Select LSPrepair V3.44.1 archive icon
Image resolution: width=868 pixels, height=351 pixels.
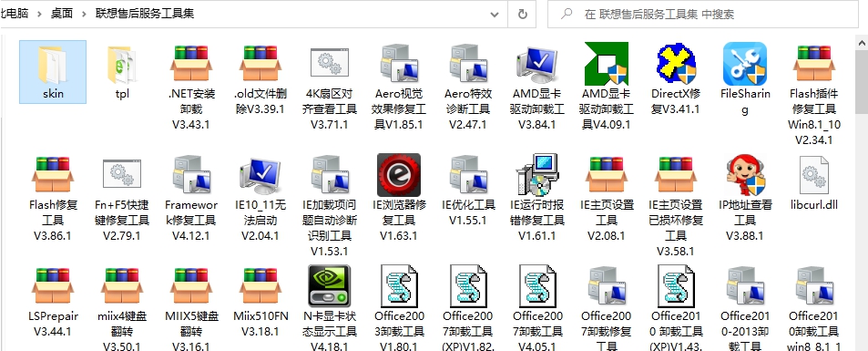click(53, 286)
